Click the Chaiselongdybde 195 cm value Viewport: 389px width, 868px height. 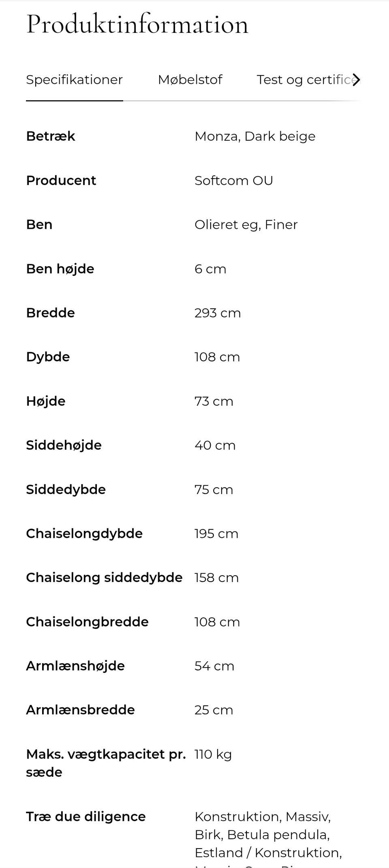216,534
